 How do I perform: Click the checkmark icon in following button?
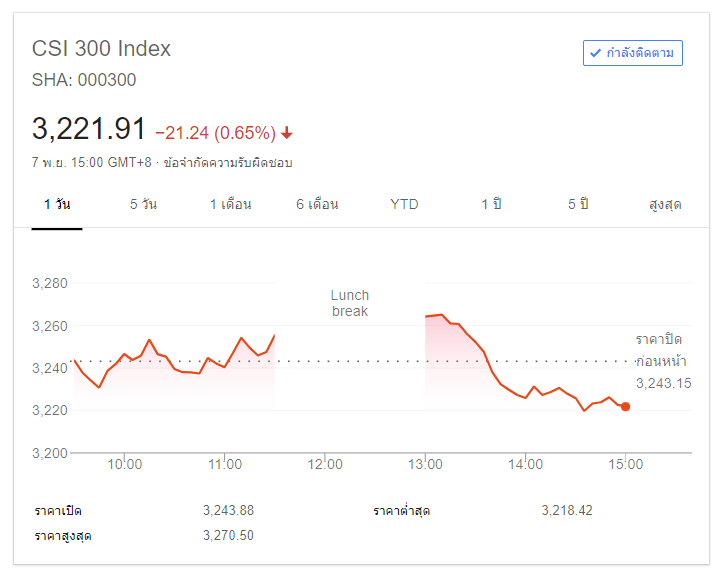(595, 53)
